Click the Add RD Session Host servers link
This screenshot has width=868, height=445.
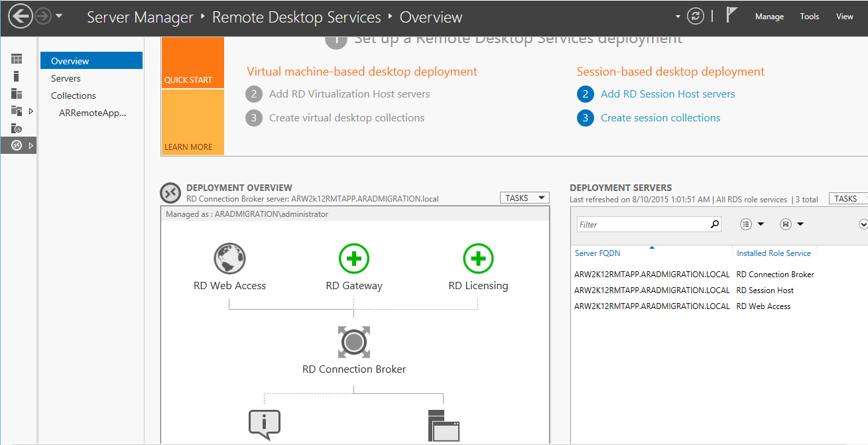pos(667,94)
